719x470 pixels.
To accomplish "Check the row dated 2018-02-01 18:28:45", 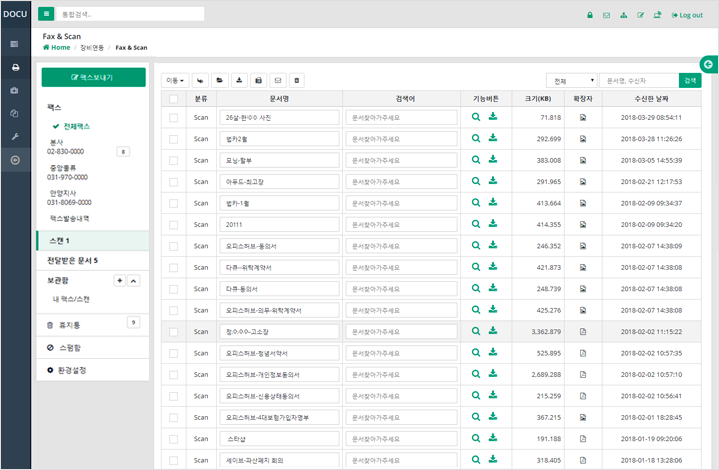I will click(173, 418).
